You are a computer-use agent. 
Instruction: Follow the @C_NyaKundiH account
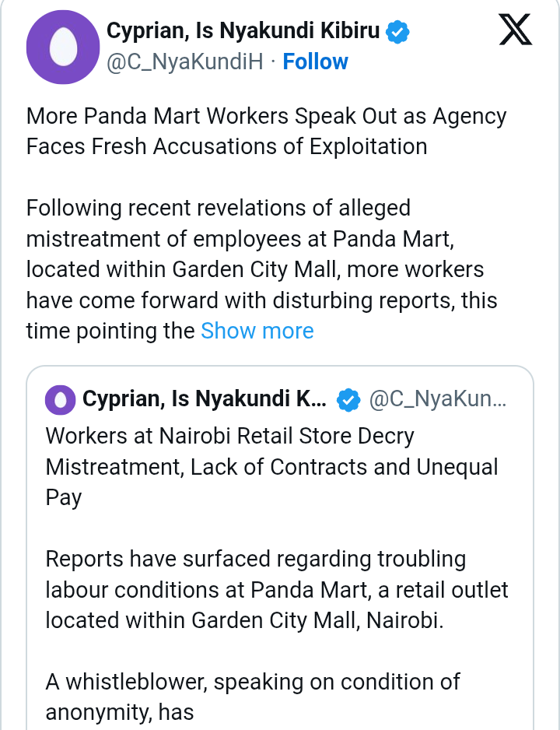point(315,61)
